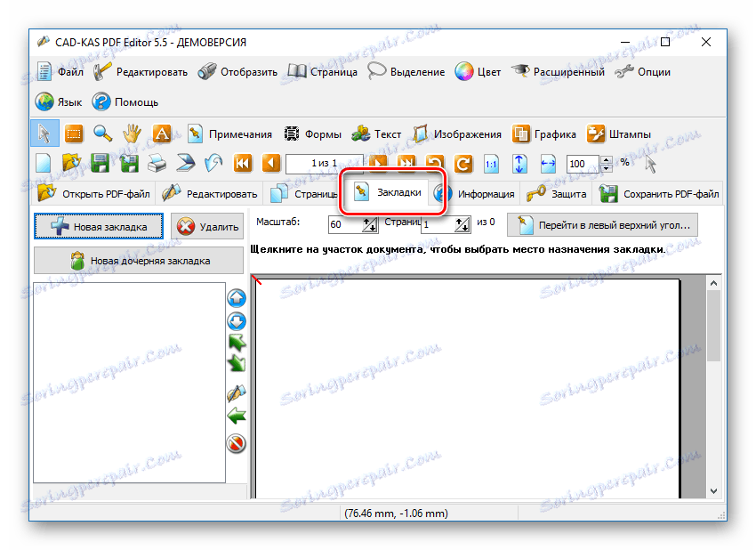Open the Опции menu

(x=643, y=72)
